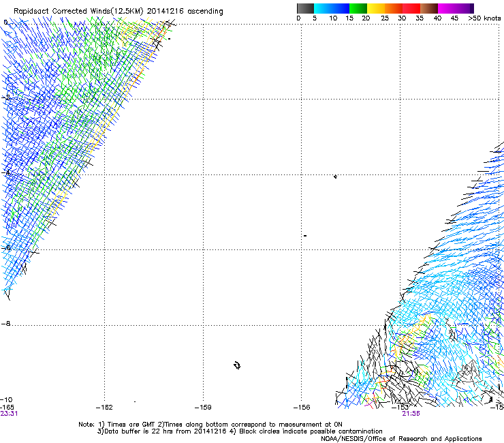This screenshot has width=504, height=443.
Task: Click the '25' legend speed label
Action: [x=385, y=18]
